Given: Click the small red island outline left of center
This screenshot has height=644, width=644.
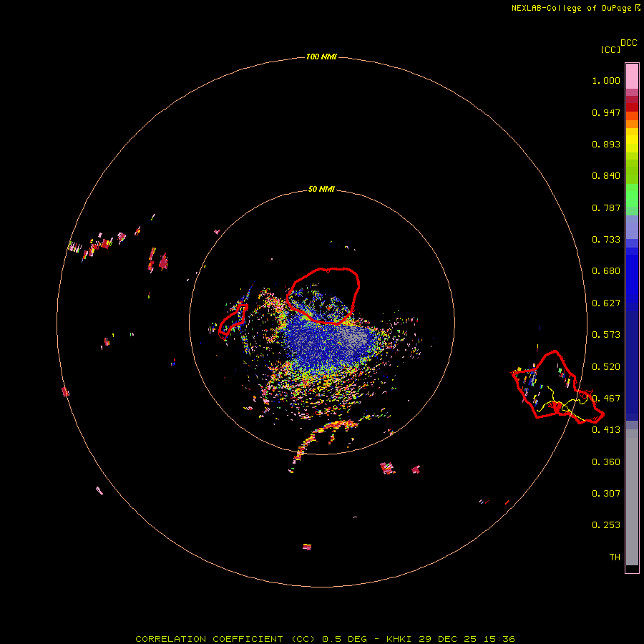Looking at the screenshot, I should tap(233, 321).
